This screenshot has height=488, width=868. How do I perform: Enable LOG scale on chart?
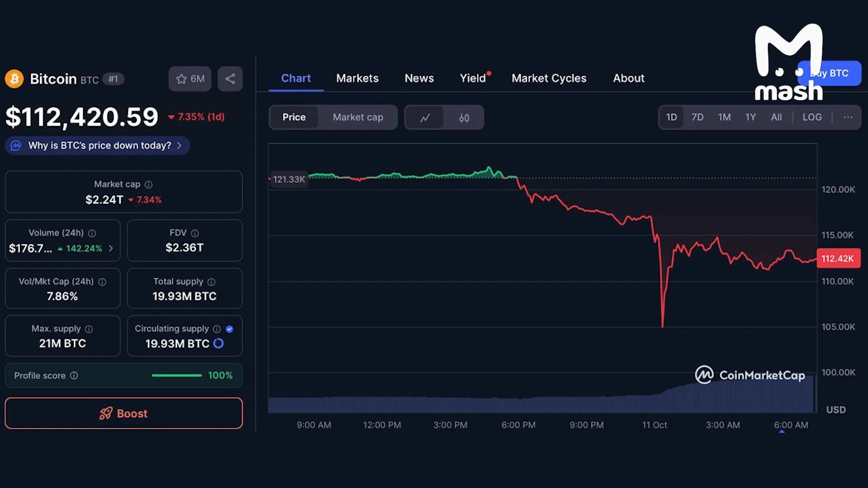812,117
